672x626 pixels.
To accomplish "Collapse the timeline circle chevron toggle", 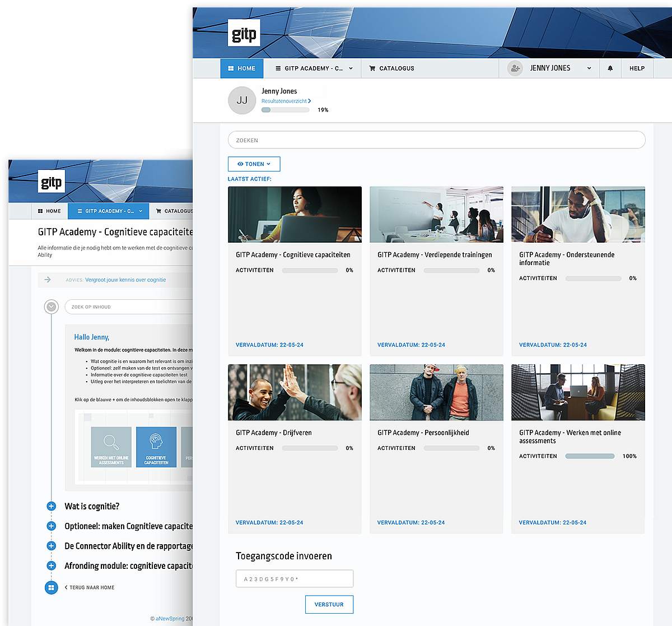I will [x=52, y=307].
